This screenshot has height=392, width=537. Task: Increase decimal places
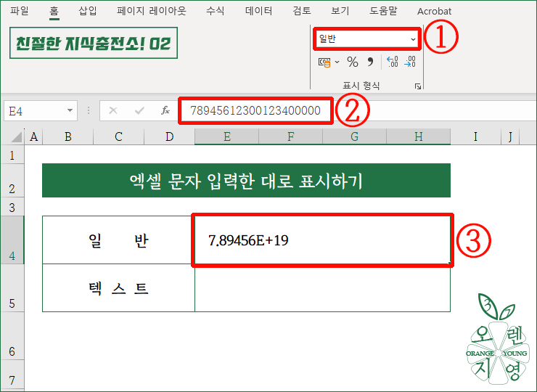(x=392, y=62)
